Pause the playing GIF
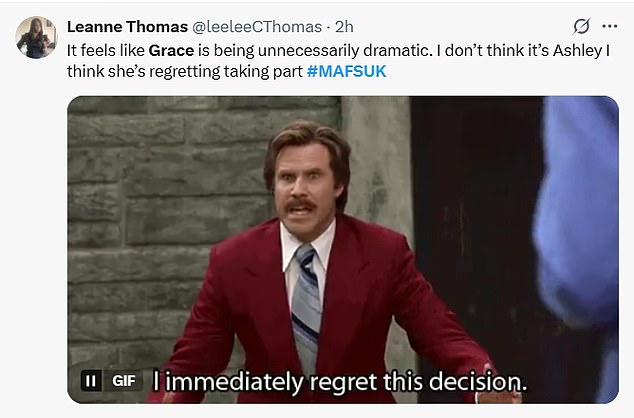The height and width of the screenshot is (418, 634). click(90, 381)
